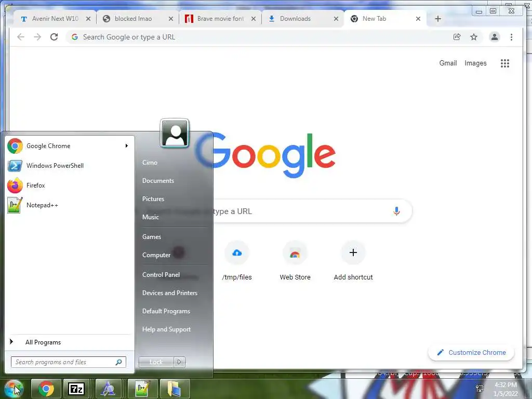Click Customize Chrome button
The image size is (532, 399).
[471, 353]
